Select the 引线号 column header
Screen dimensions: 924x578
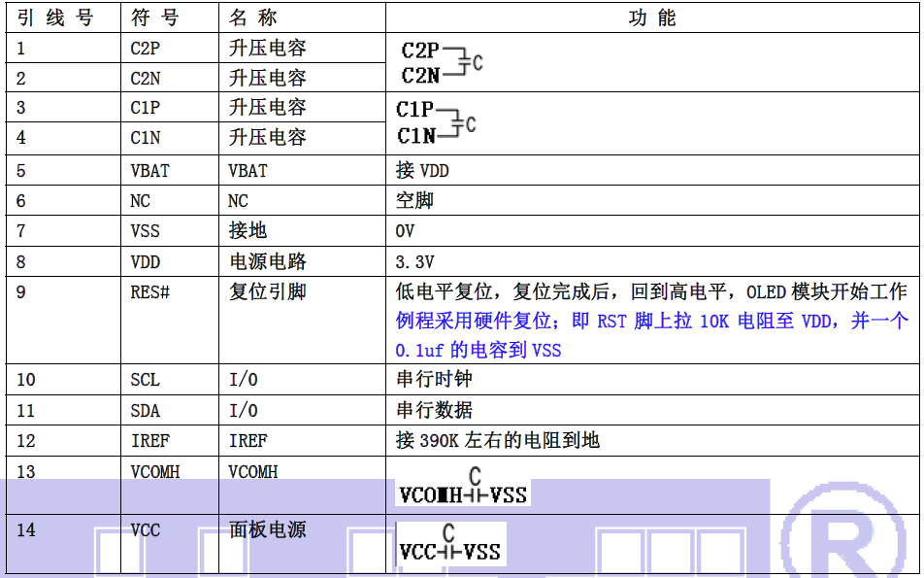[55, 18]
